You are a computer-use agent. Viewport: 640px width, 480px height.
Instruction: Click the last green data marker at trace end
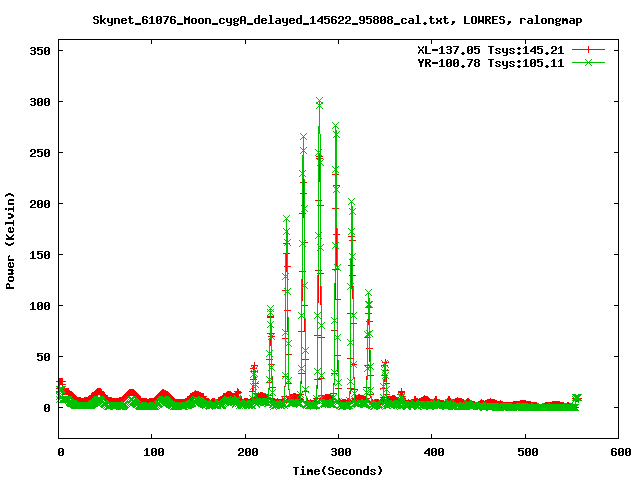click(576, 398)
